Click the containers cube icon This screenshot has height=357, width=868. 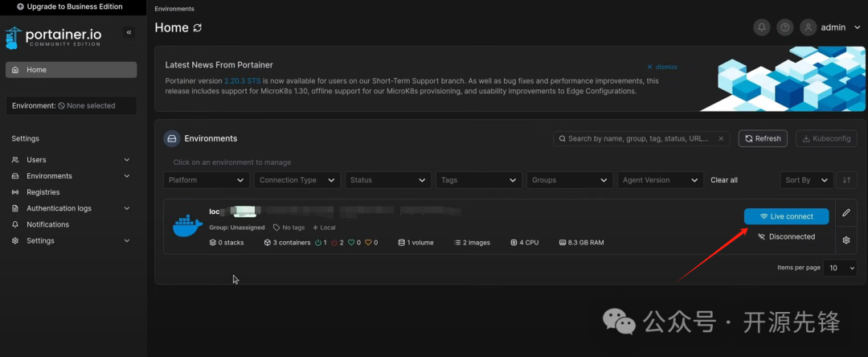[x=268, y=243]
